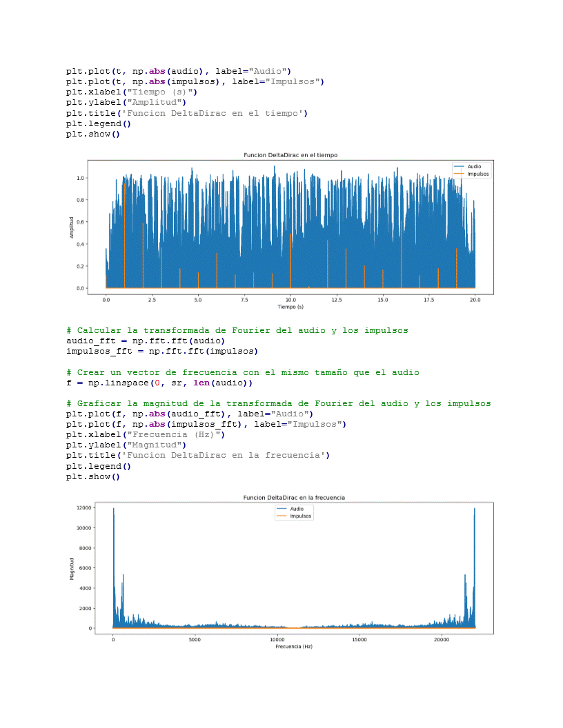Image resolution: width=563 pixels, height=728 pixels.
Task: Click the '# Calcular la transformada de Fourier' comment
Action: (237, 330)
